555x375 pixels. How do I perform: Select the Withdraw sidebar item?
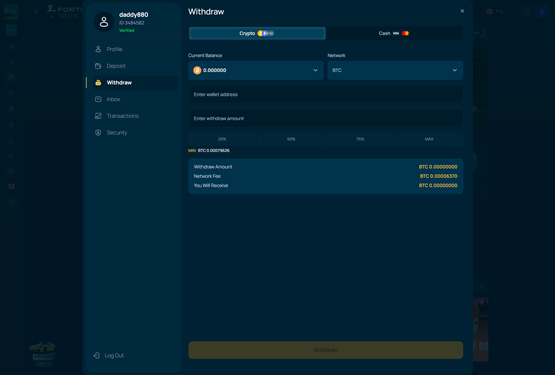pos(135,83)
